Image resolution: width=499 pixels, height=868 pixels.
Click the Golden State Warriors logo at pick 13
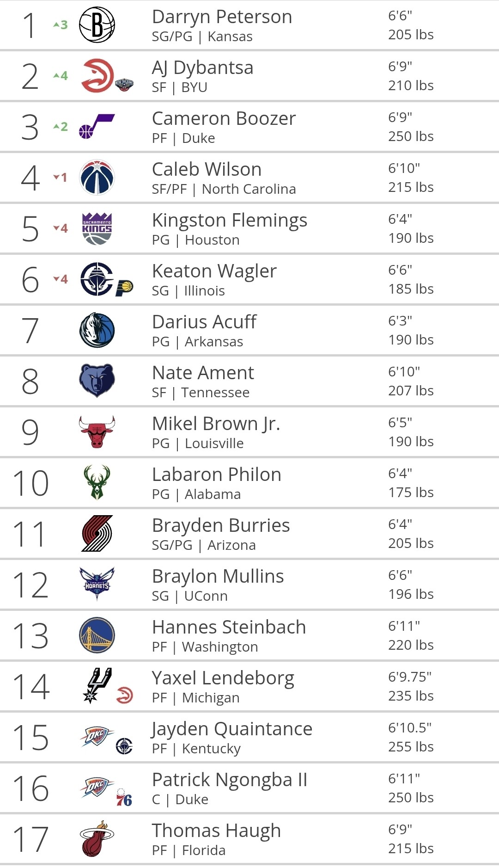click(97, 635)
